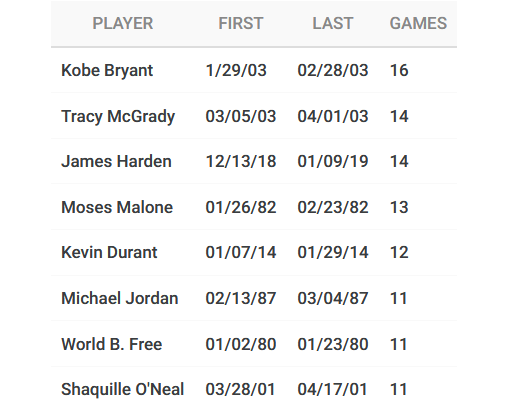Select the 12/13/18 first date cell

[x=241, y=161]
